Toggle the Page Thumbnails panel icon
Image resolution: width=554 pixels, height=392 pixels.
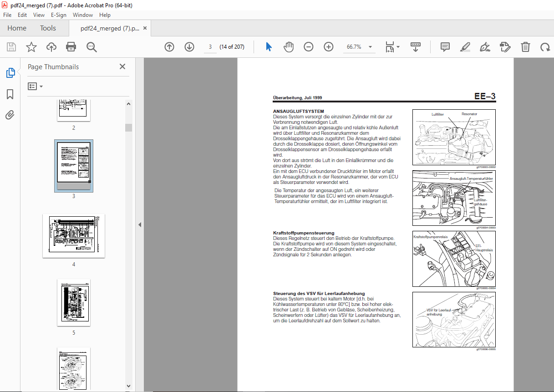10,73
